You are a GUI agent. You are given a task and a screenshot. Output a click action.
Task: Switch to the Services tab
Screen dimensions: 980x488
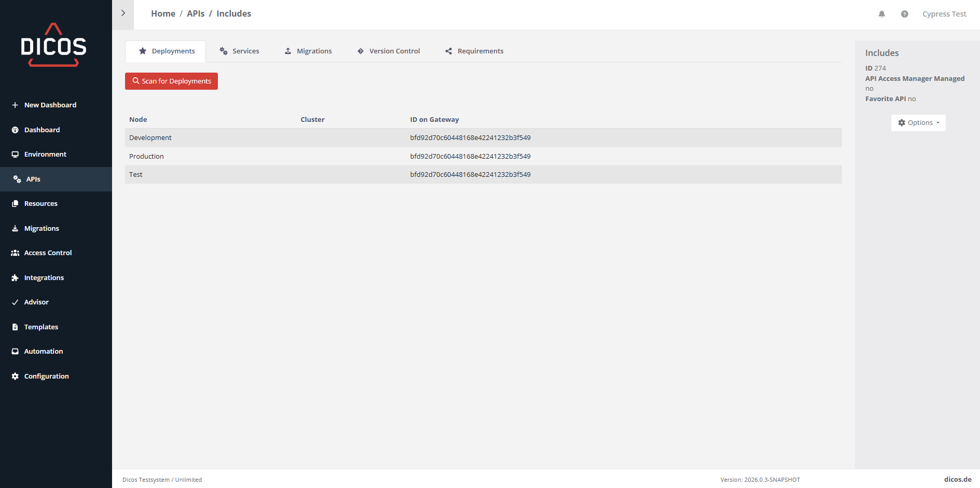239,51
